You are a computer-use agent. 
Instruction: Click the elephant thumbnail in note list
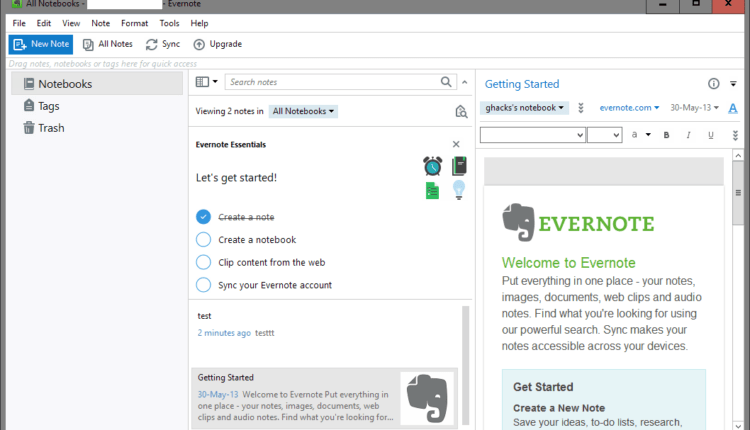click(x=427, y=398)
